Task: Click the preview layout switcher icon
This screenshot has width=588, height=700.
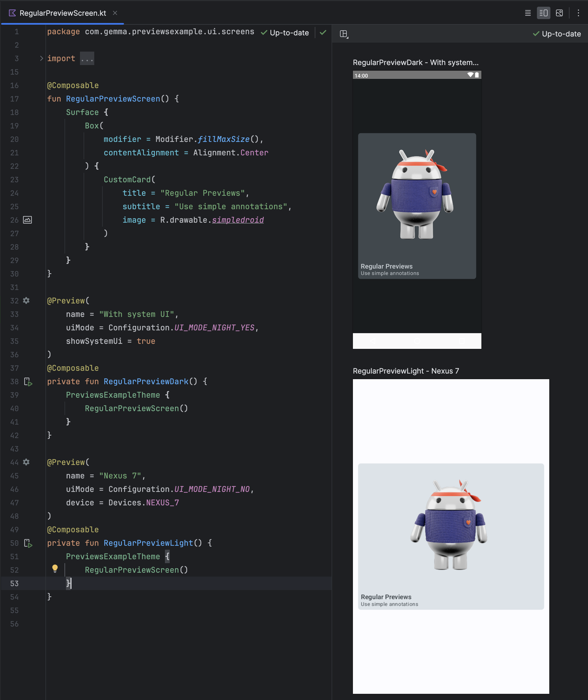Action: [x=344, y=34]
